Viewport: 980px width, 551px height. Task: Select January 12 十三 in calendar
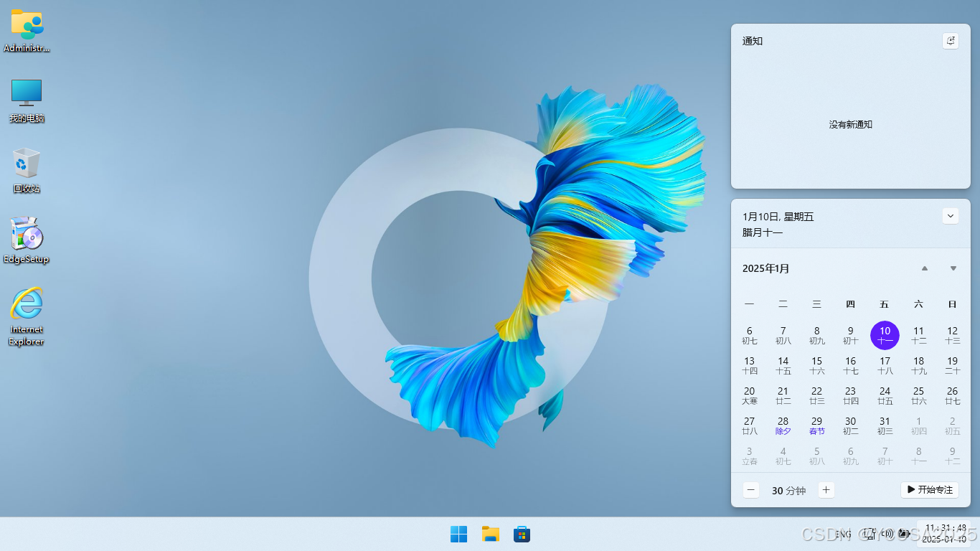click(952, 335)
